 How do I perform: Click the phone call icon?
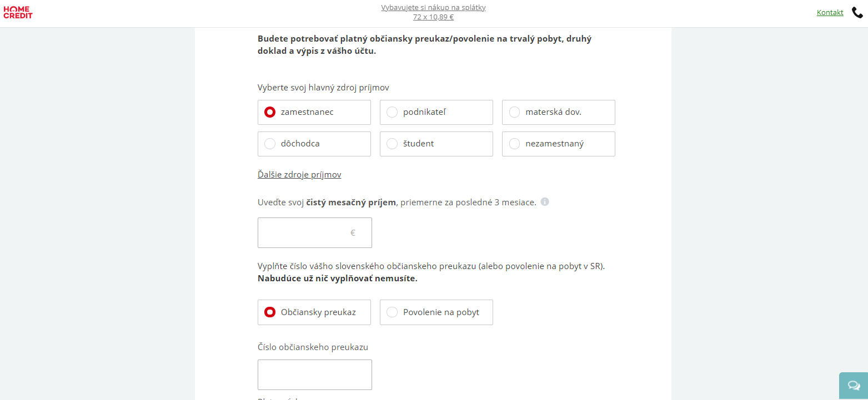(857, 12)
